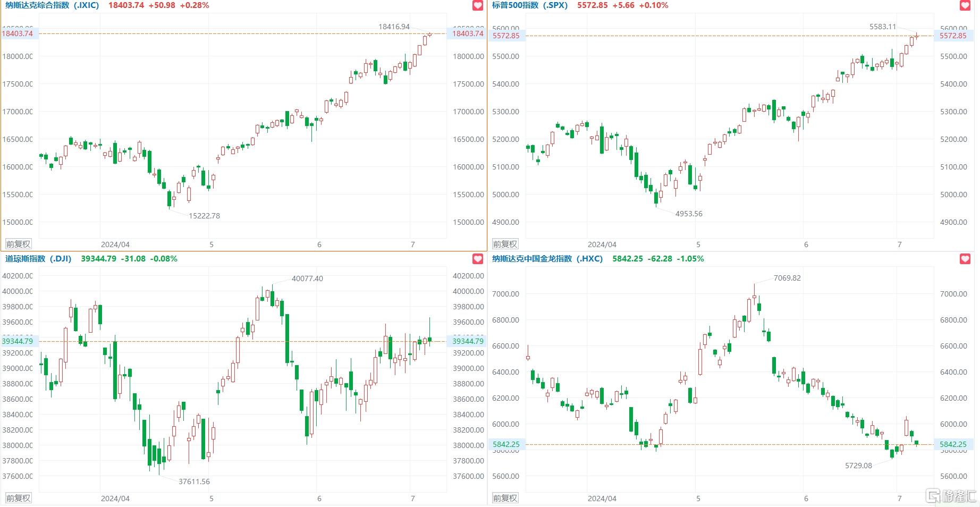The width and height of the screenshot is (980, 507).
Task: Click the 7069.82 high marker on HXC chart
Action: (787, 278)
